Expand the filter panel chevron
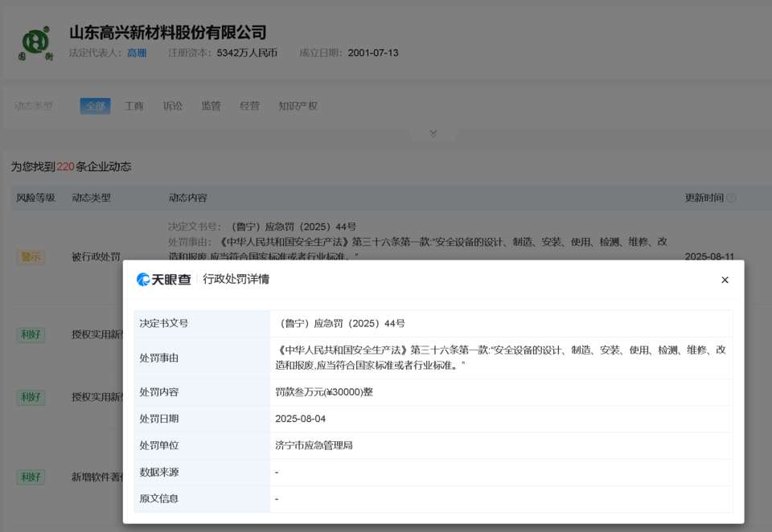This screenshot has height=532, width=772. [x=433, y=134]
